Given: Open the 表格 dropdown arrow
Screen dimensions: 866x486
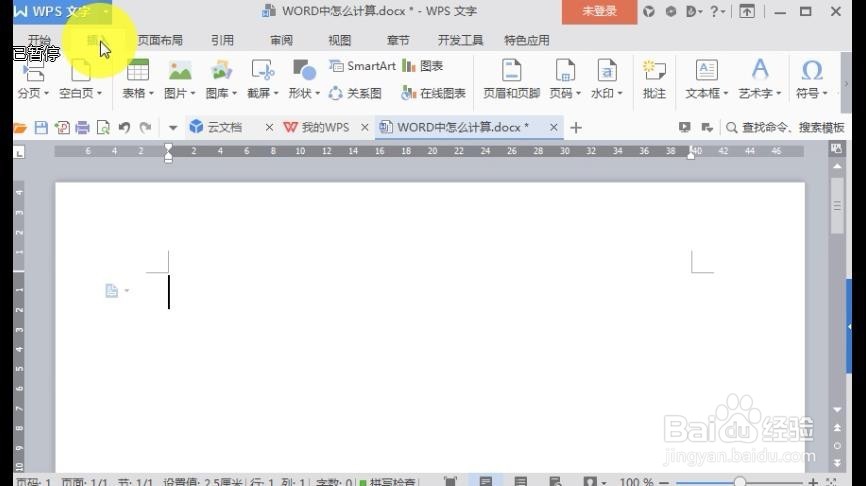Looking at the screenshot, I should (x=151, y=93).
